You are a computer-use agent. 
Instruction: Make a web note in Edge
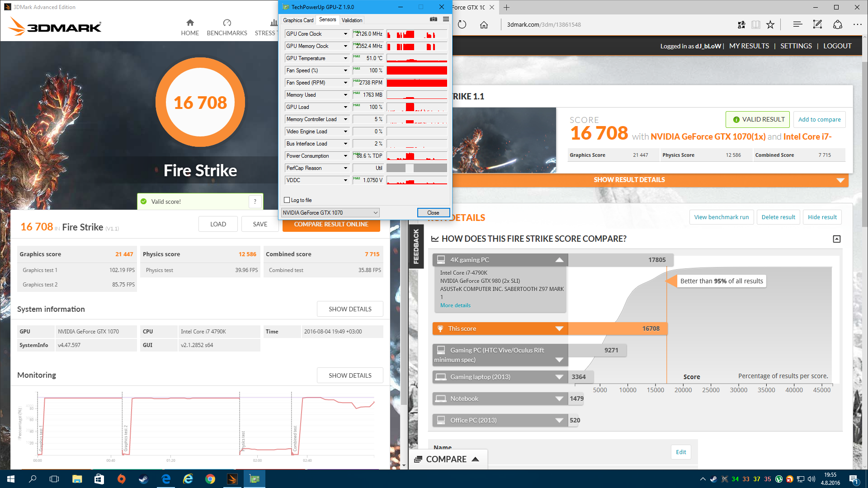(817, 24)
